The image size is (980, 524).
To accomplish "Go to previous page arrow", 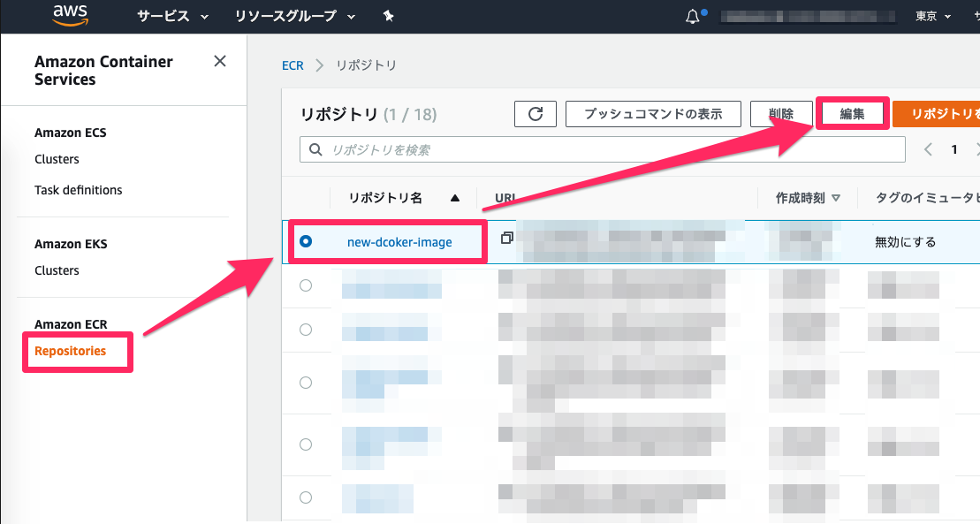I will tap(929, 149).
